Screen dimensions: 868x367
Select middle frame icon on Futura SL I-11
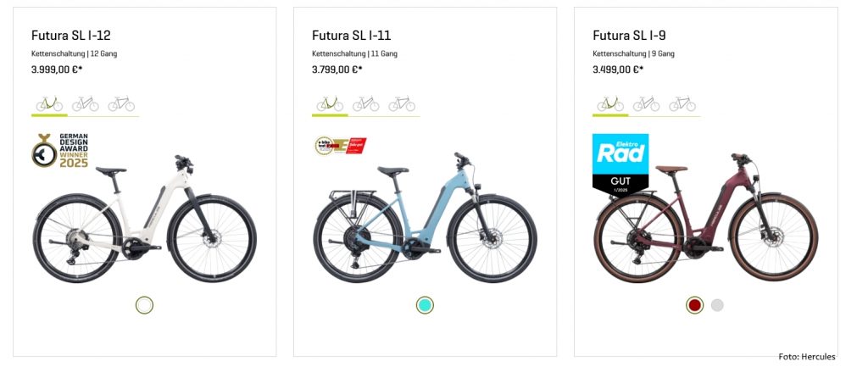point(366,104)
